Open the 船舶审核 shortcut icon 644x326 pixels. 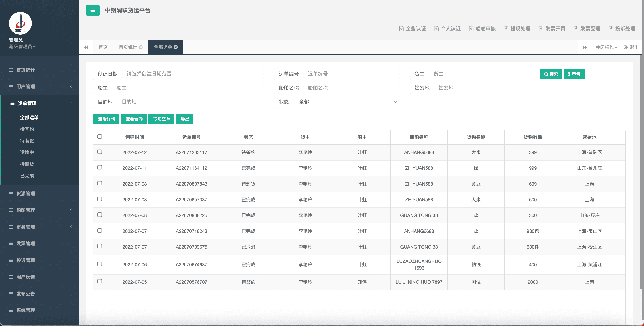471,29
